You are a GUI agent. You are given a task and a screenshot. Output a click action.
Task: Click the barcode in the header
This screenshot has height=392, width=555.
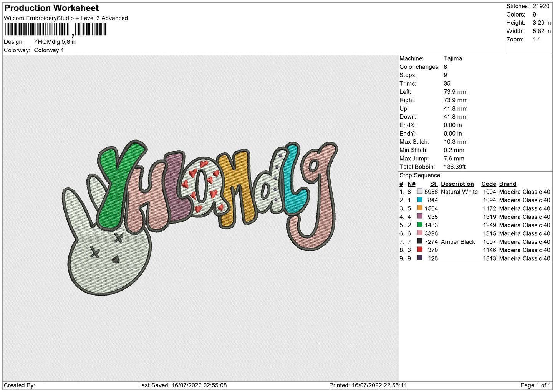[56, 30]
